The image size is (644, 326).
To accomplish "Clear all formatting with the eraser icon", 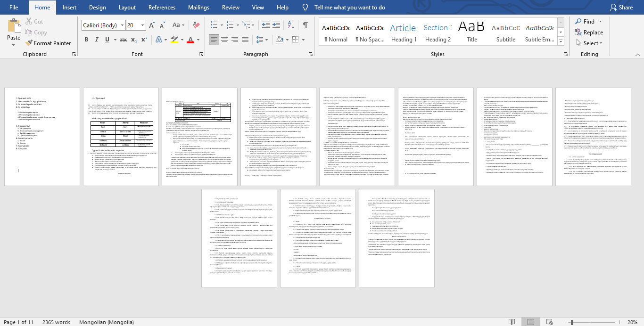I will pos(197,25).
